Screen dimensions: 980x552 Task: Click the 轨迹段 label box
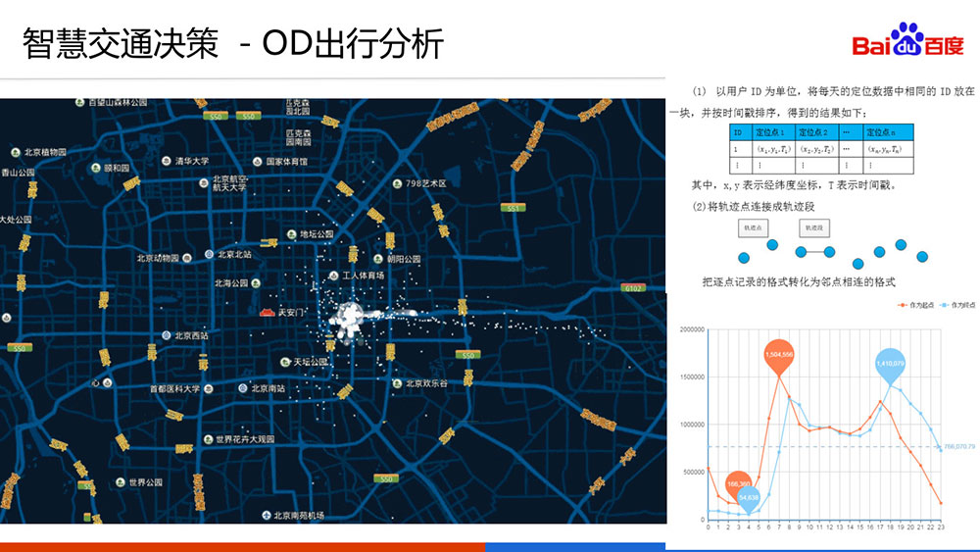[x=814, y=228]
